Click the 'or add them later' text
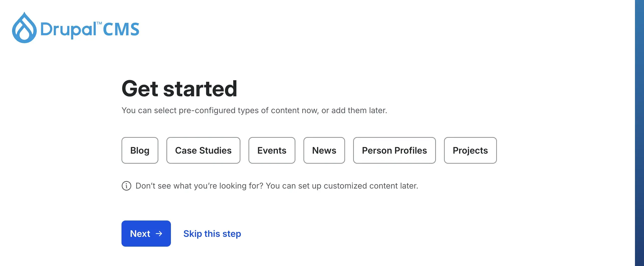 (x=354, y=110)
